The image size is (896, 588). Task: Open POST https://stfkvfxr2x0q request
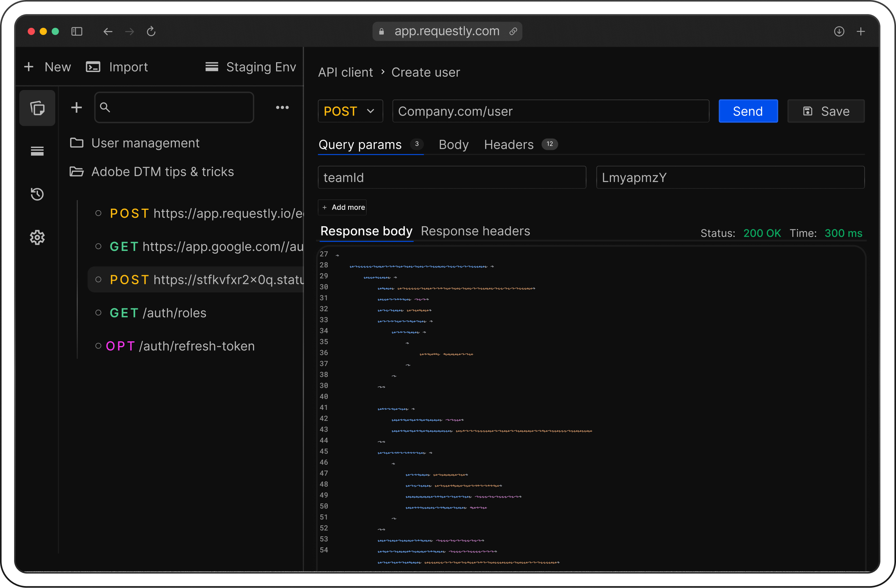[196, 280]
